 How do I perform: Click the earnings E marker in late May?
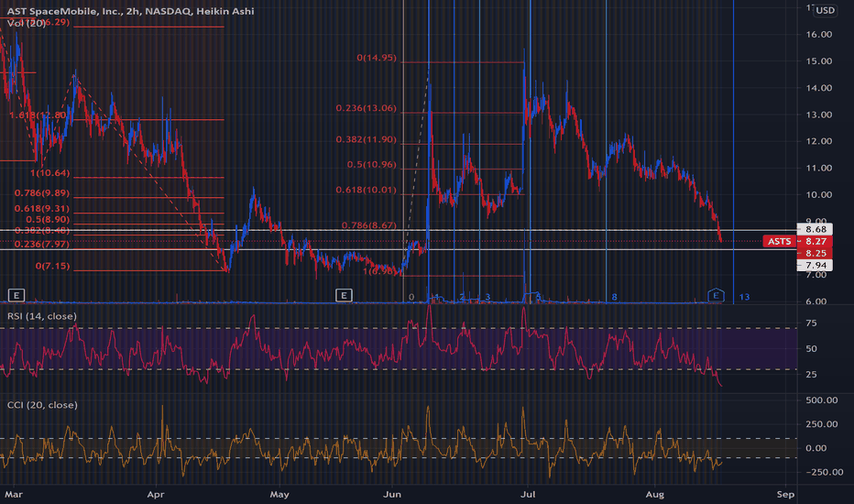(344, 295)
